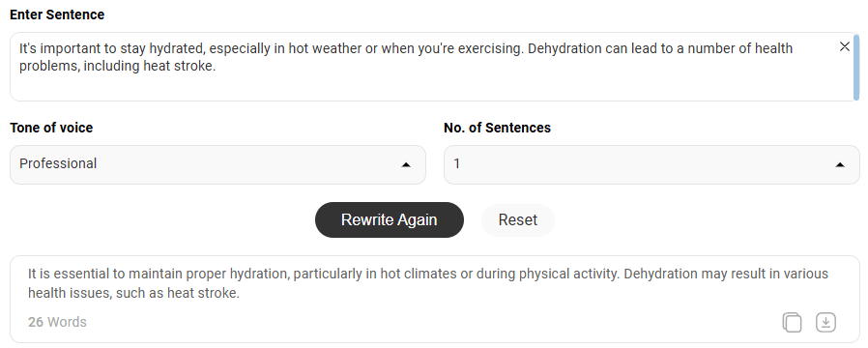Click the No. of Sentences label
Image resolution: width=868 pixels, height=348 pixels.
[497, 128]
